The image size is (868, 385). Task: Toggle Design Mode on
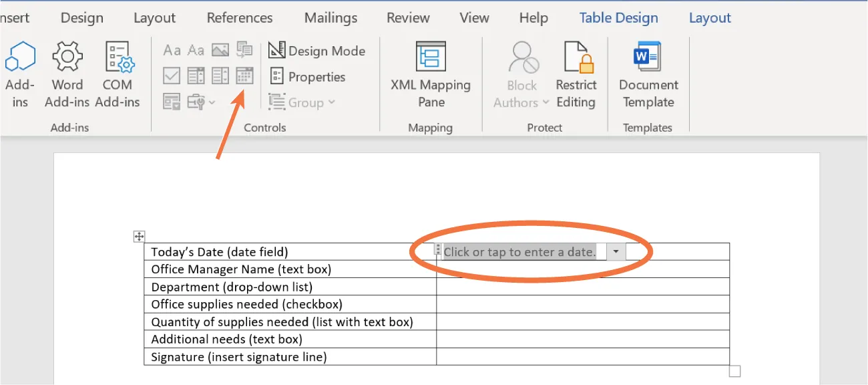point(317,50)
